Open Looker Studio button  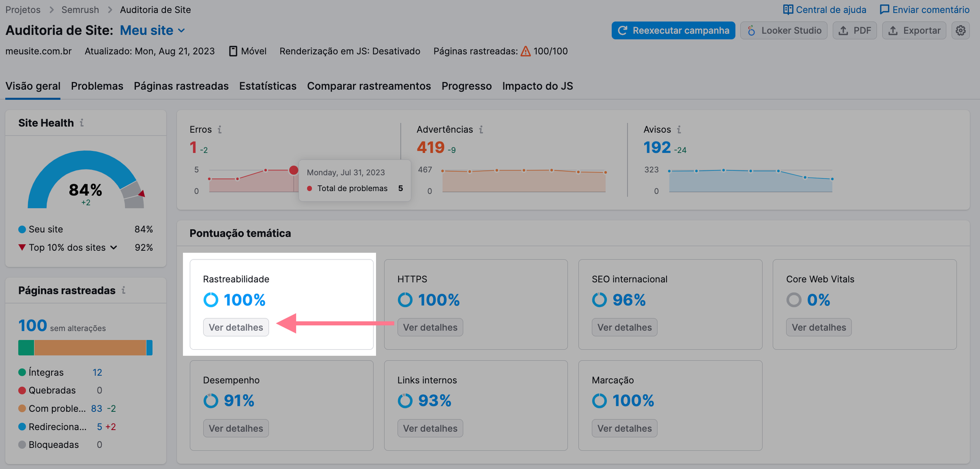pos(784,31)
